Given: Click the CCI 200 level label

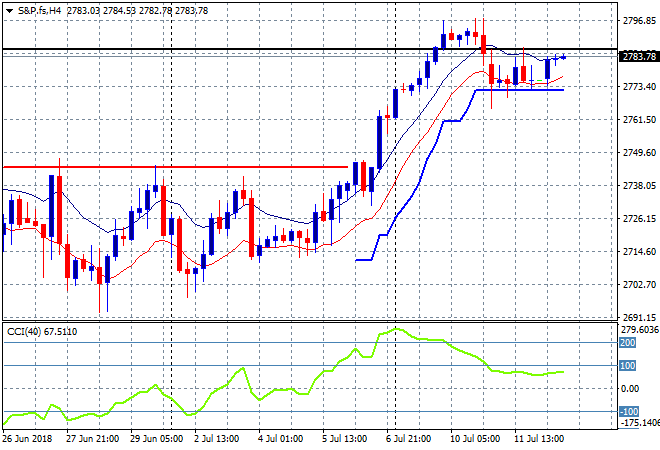Looking at the screenshot, I should pos(628,343).
